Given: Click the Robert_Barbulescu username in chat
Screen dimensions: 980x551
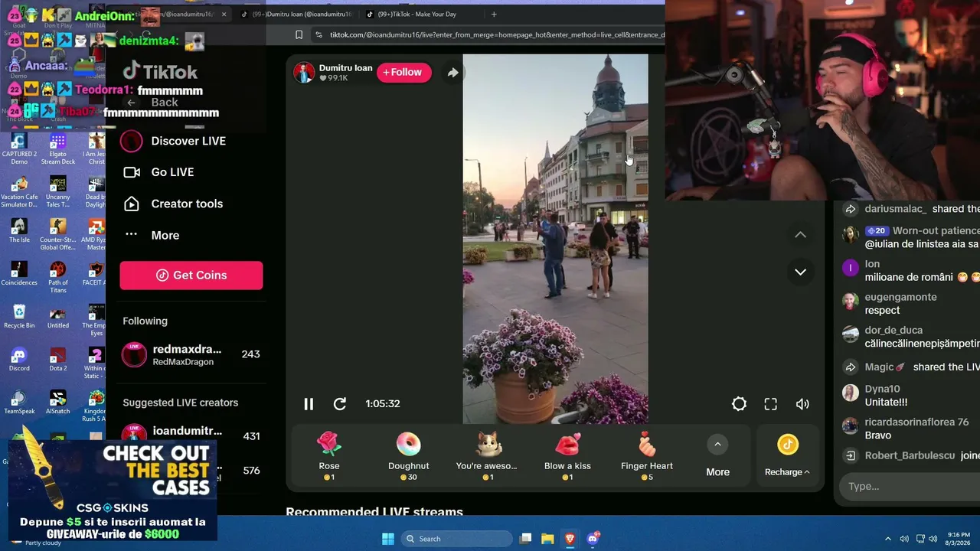Looking at the screenshot, I should click(x=910, y=455).
